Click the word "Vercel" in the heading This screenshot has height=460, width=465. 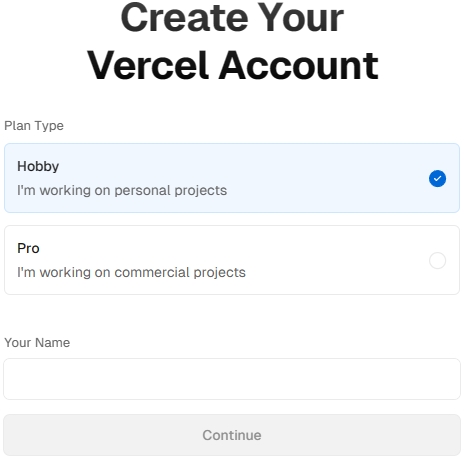pyautogui.click(x=148, y=65)
